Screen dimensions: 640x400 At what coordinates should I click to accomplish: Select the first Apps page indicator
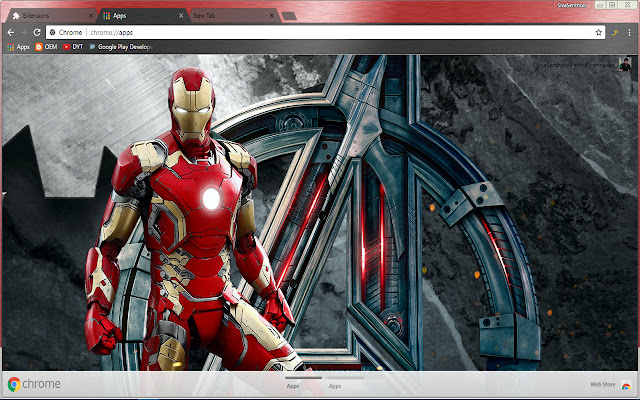(x=303, y=382)
